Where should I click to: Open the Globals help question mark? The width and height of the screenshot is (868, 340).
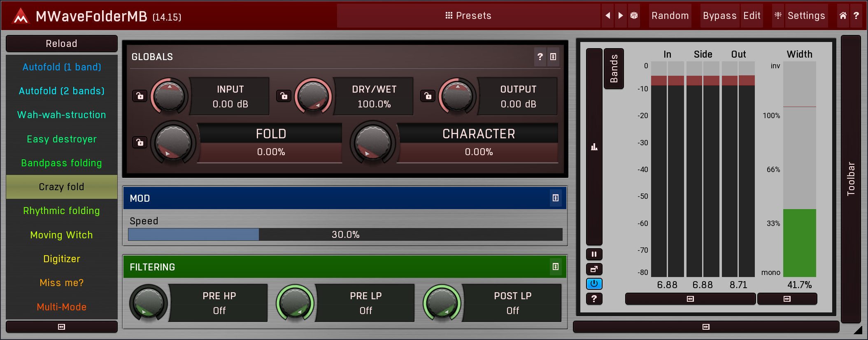tap(540, 57)
